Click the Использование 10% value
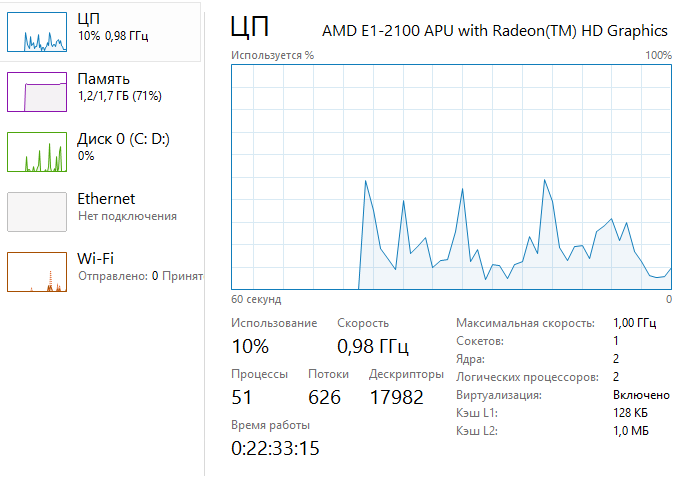Screen dimensions: 684x478 point(250,346)
